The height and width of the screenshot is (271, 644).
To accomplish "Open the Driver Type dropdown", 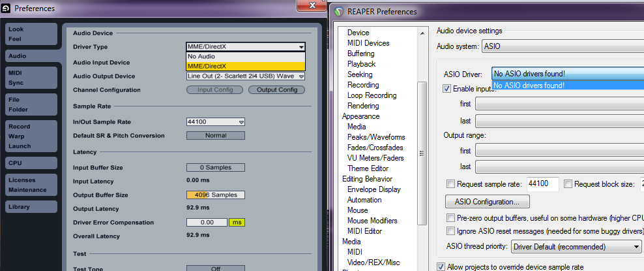I will (246, 47).
